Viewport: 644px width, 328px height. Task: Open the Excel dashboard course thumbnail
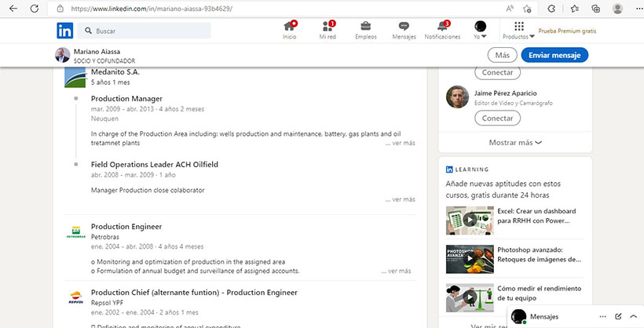coord(469,220)
